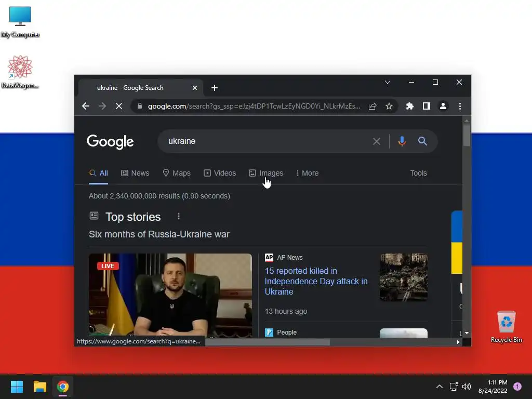The height and width of the screenshot is (399, 532).
Task: Click the 13 hours ago timestamp
Action: click(x=286, y=312)
